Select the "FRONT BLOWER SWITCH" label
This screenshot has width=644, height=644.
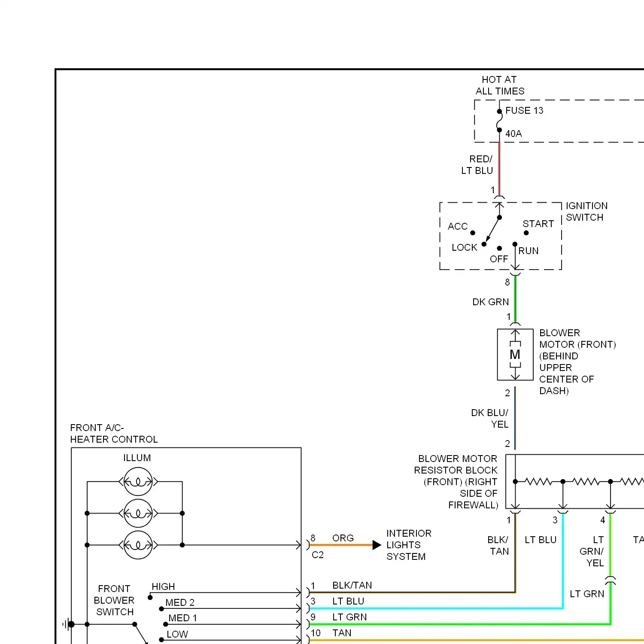tap(114, 600)
